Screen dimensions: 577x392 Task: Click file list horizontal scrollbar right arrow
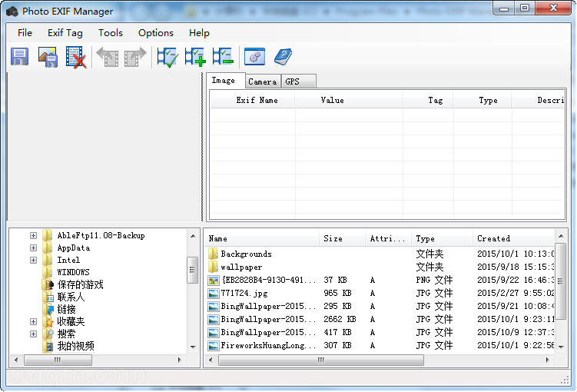(547, 360)
